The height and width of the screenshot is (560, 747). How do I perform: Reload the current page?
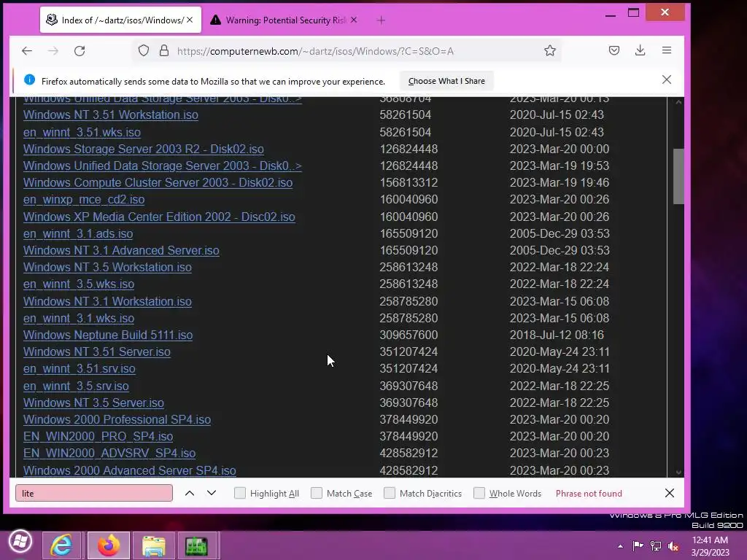[80, 51]
